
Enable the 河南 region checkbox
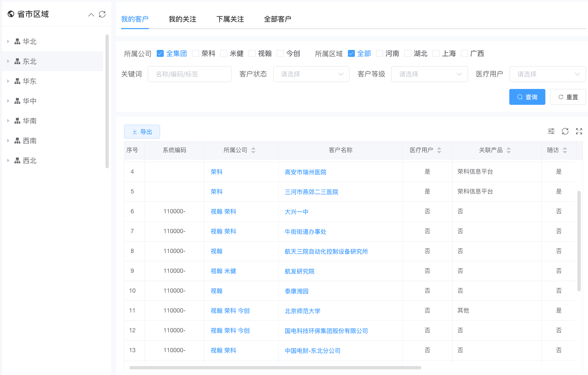(x=380, y=54)
